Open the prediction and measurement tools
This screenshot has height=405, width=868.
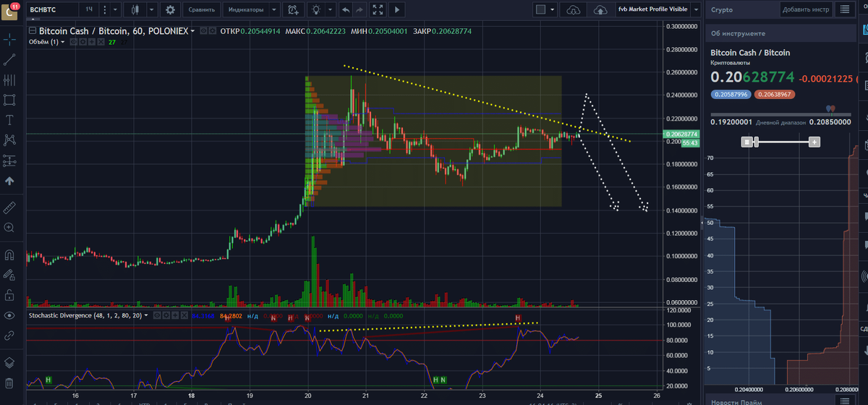9,161
